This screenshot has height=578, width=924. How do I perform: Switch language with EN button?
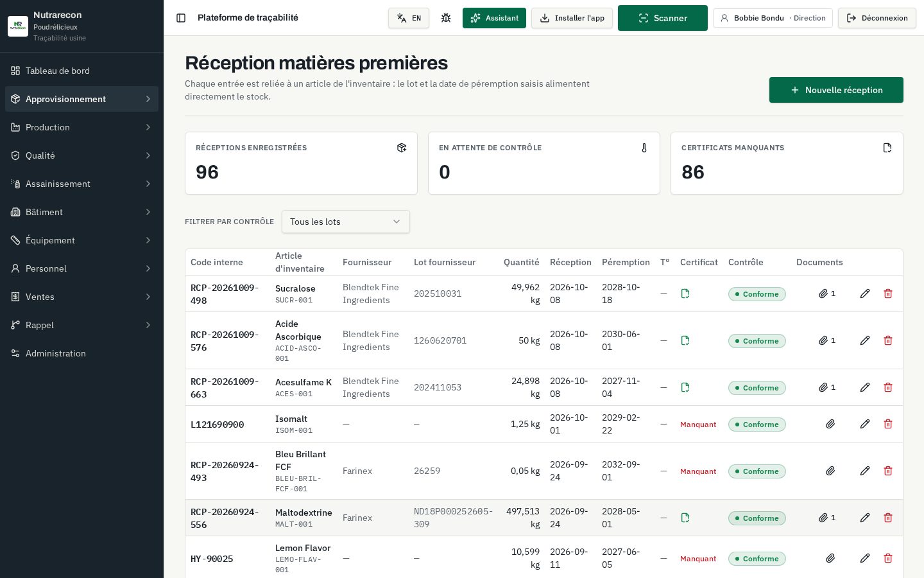409,18
